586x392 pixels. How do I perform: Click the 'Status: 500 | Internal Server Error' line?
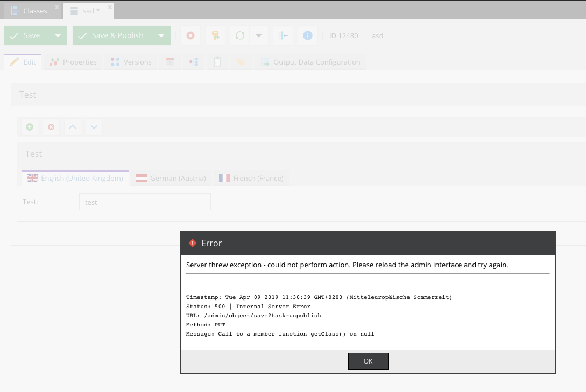(x=248, y=307)
